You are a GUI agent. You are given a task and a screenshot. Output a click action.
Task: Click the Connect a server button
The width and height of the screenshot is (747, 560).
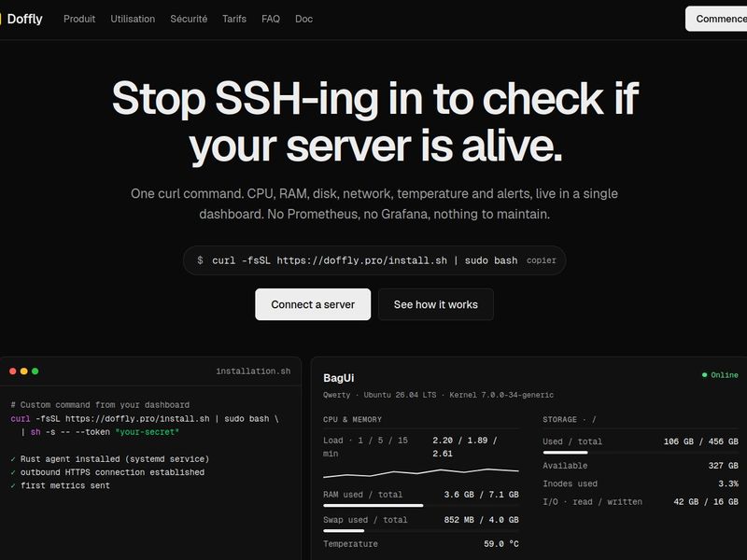(313, 304)
